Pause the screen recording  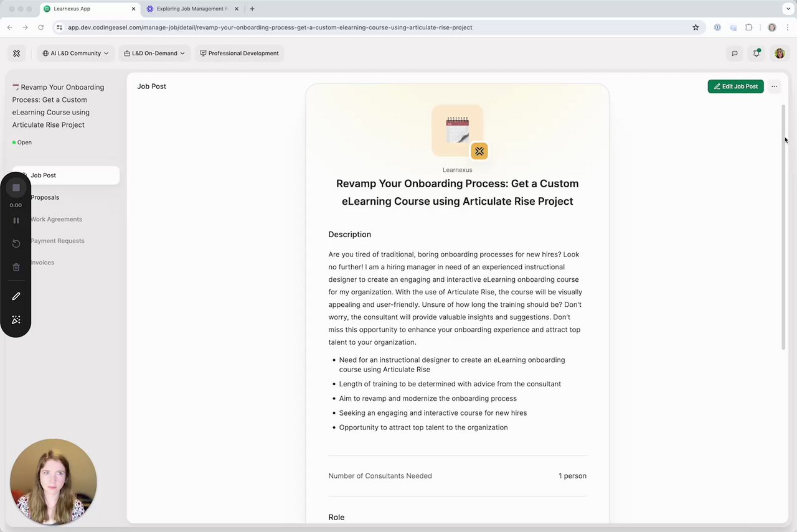[16, 220]
